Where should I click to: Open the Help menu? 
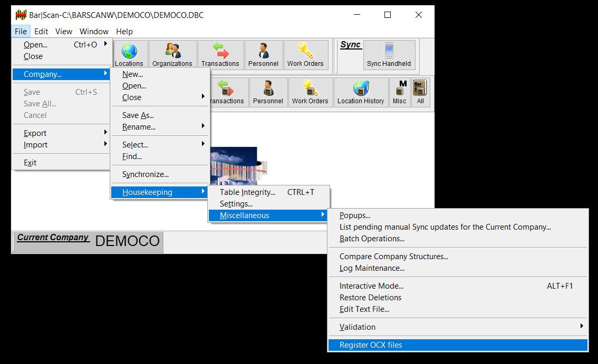tap(124, 31)
